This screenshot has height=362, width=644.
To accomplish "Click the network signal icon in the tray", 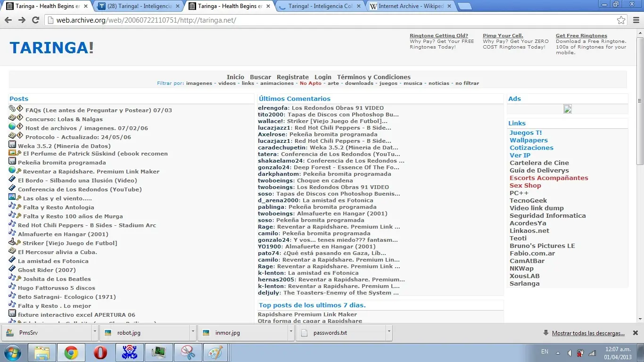I will tap(592, 353).
